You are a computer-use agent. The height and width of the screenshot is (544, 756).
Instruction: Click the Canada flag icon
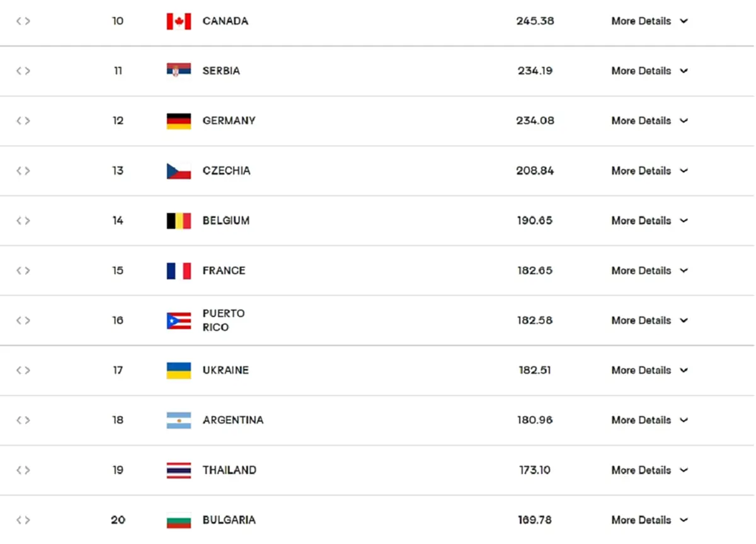click(x=179, y=21)
